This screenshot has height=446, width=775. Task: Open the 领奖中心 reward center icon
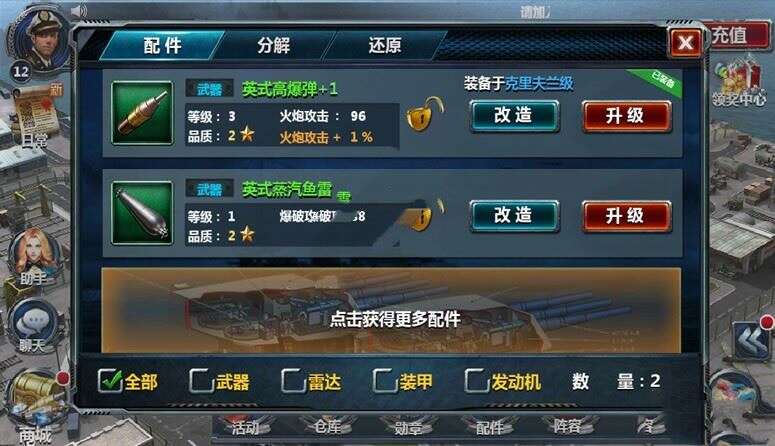[738, 83]
